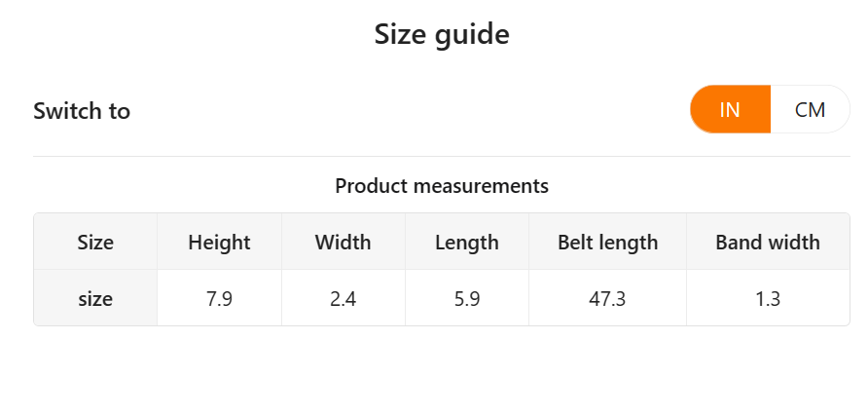Click the orange highlighted unit pill

tap(730, 110)
